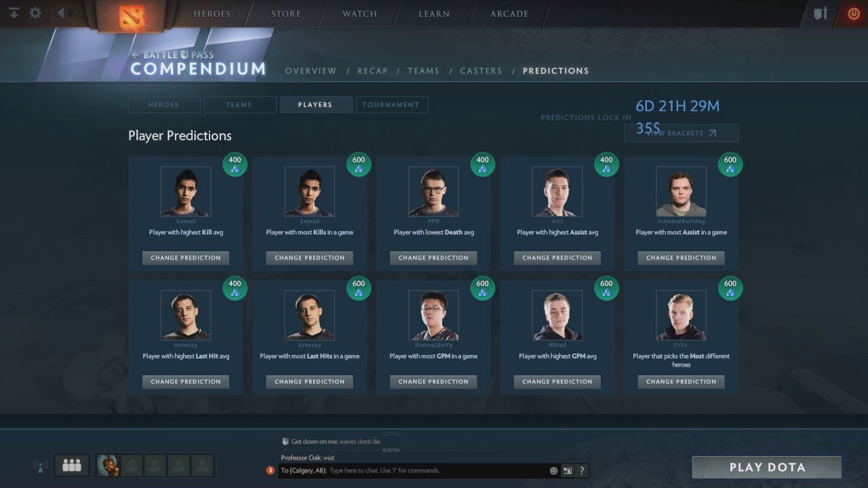Click the 400 points badge on Kill avg card

coord(235,165)
